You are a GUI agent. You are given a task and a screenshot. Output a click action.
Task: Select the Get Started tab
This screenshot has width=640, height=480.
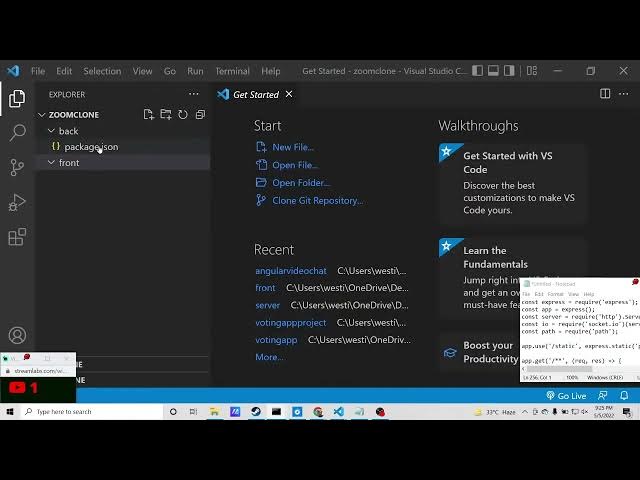point(256,94)
